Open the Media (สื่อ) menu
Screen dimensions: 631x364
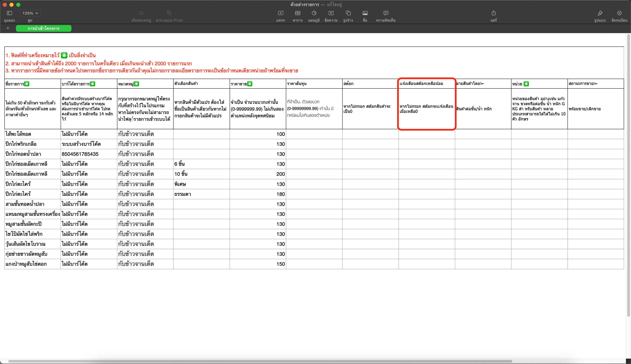click(365, 13)
